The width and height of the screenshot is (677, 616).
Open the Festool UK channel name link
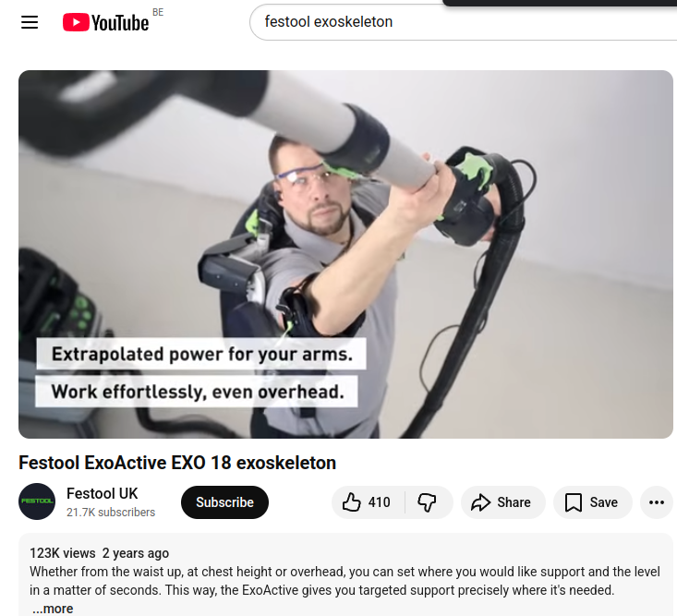[102, 493]
